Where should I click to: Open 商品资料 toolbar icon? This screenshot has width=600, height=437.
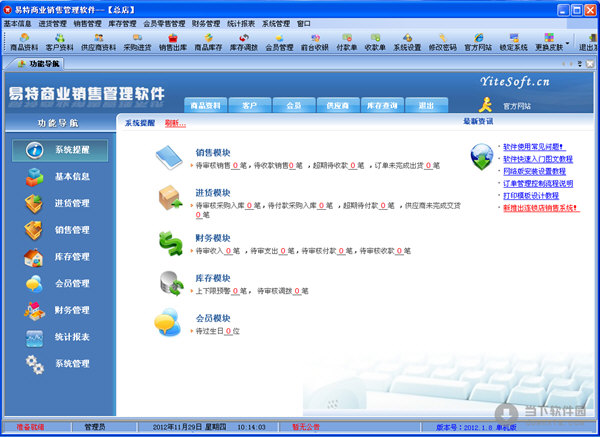(x=24, y=42)
